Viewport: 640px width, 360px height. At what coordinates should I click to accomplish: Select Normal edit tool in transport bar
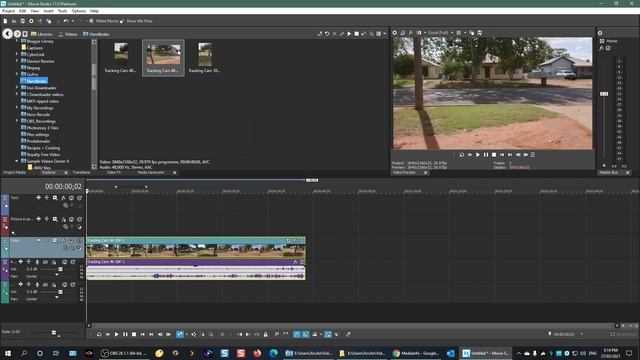click(180, 334)
